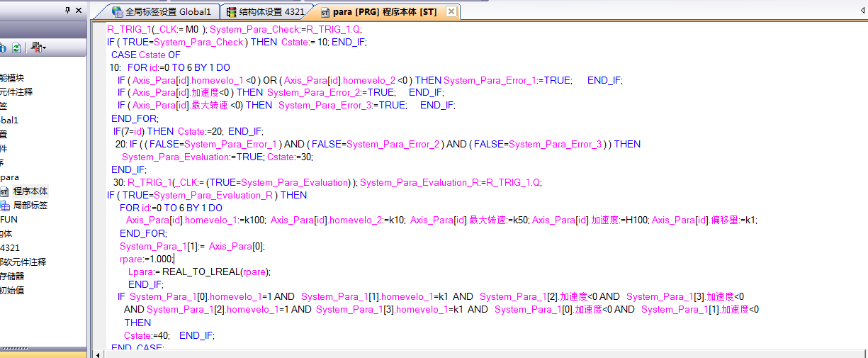Click the info icon in the navigation toolbar
Screen dimensions: 868x358
click(x=3, y=47)
